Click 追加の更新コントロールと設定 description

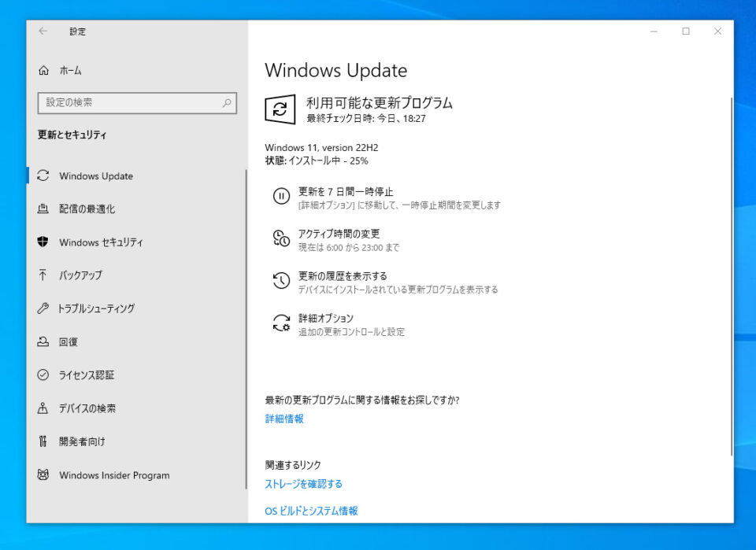(351, 332)
